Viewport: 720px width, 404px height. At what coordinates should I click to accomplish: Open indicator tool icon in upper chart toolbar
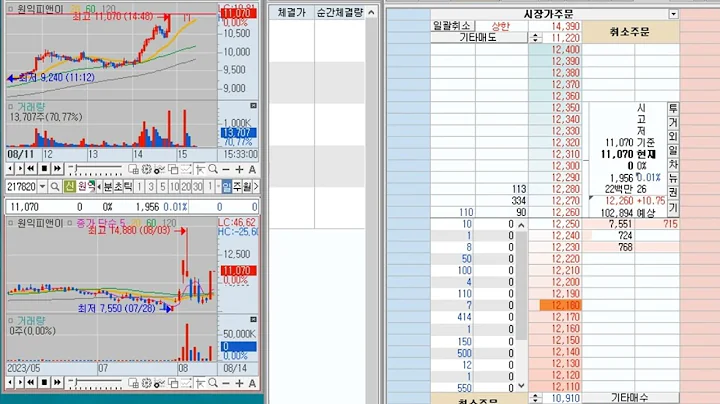pyautogui.click(x=159, y=169)
